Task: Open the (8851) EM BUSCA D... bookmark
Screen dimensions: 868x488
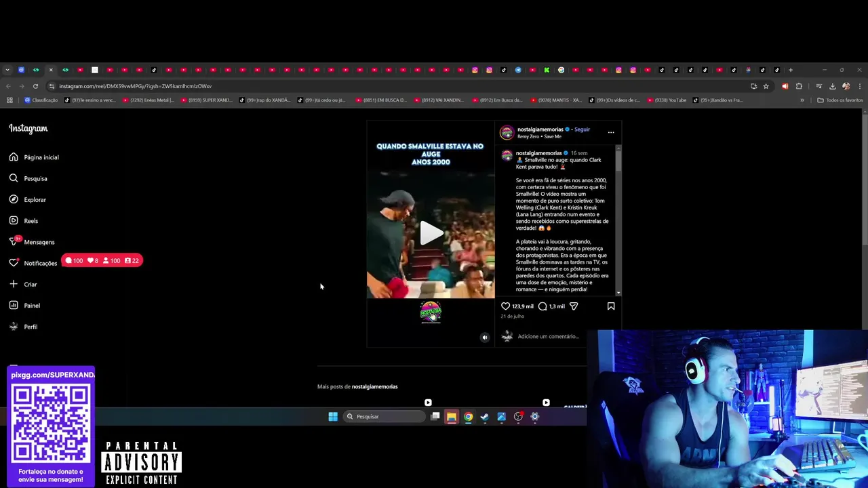Action: (x=382, y=100)
